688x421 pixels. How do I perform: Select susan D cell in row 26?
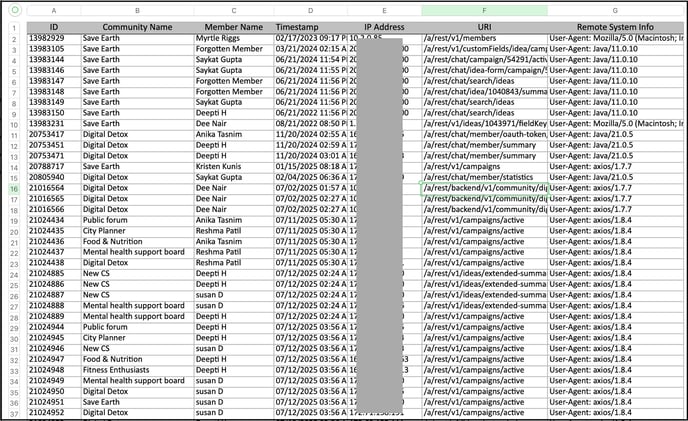click(x=234, y=295)
